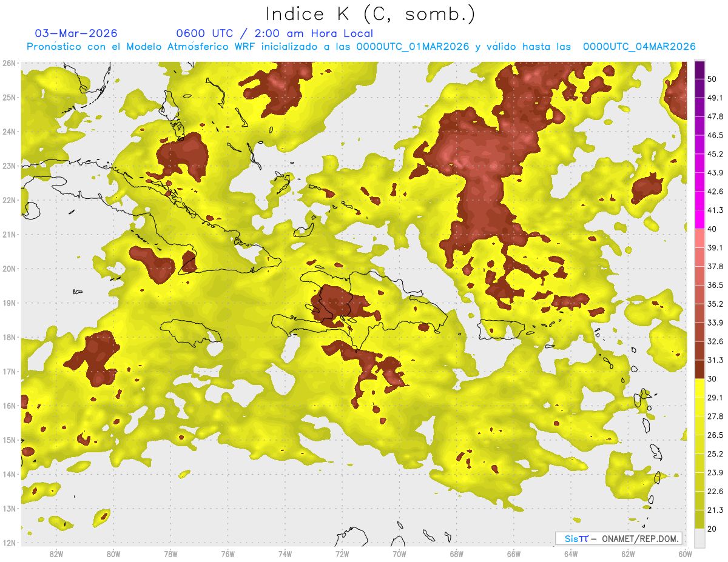
Task: Click the bright yellow colorbar segment between 29.1 and 30
Action: coord(699,388)
